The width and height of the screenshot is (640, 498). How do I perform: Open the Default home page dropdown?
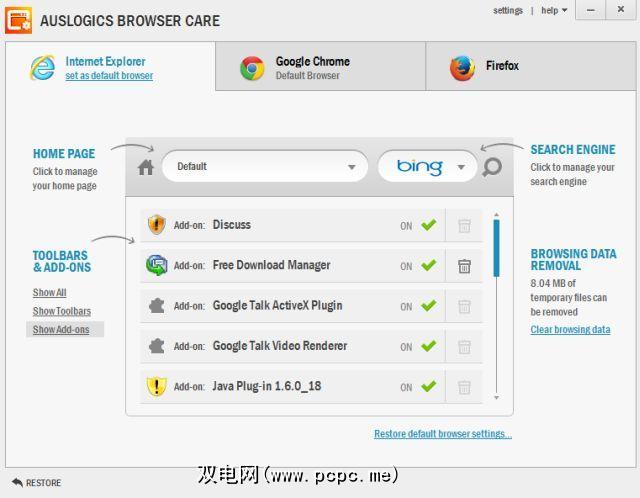(265, 167)
